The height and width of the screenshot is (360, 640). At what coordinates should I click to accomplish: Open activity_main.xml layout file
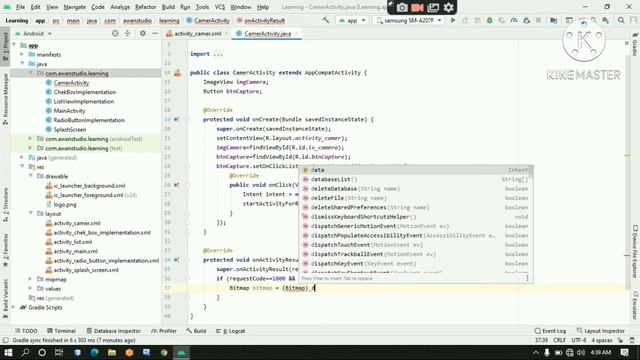[x=76, y=251]
